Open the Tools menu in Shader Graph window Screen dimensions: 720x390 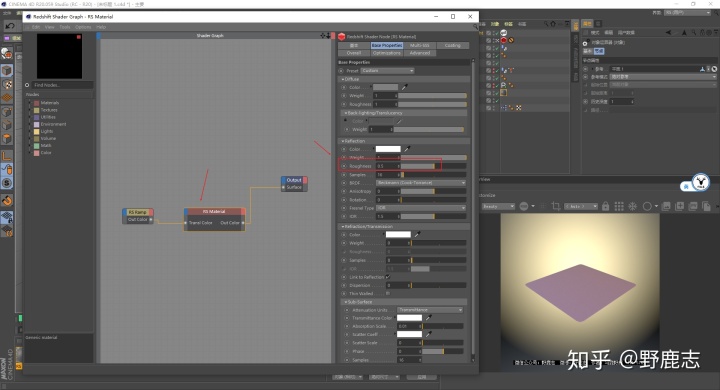pos(65,27)
